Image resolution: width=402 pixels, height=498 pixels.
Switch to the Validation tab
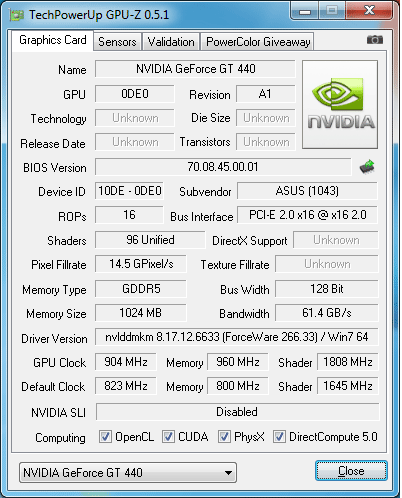point(171,42)
